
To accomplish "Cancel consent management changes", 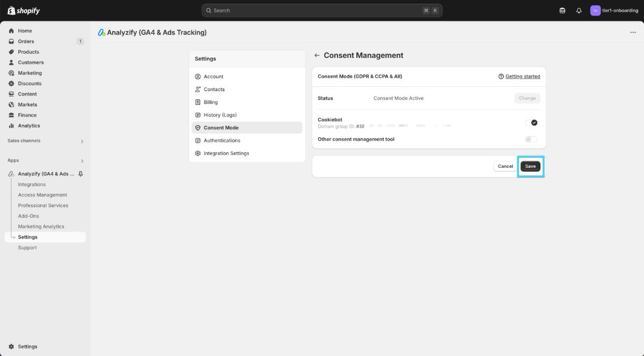I will (506, 166).
